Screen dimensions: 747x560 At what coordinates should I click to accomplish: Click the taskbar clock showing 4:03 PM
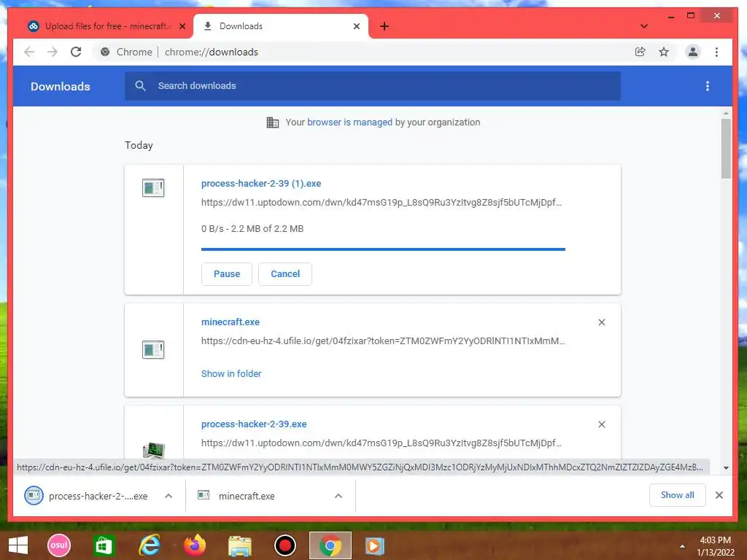click(x=715, y=546)
